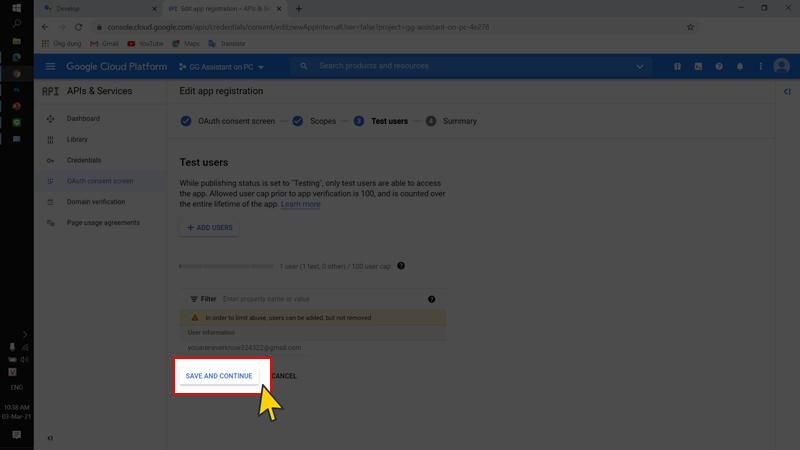Click help icon beside the filter field

click(x=432, y=299)
